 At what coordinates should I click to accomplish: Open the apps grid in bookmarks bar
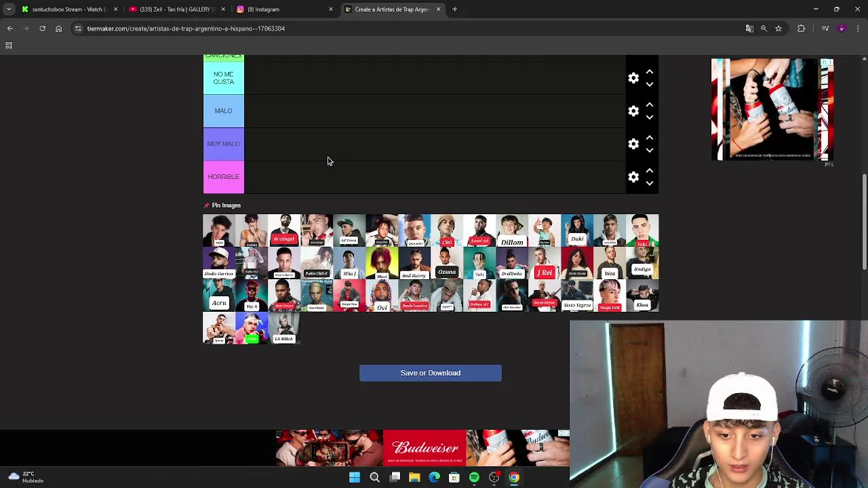(x=9, y=45)
